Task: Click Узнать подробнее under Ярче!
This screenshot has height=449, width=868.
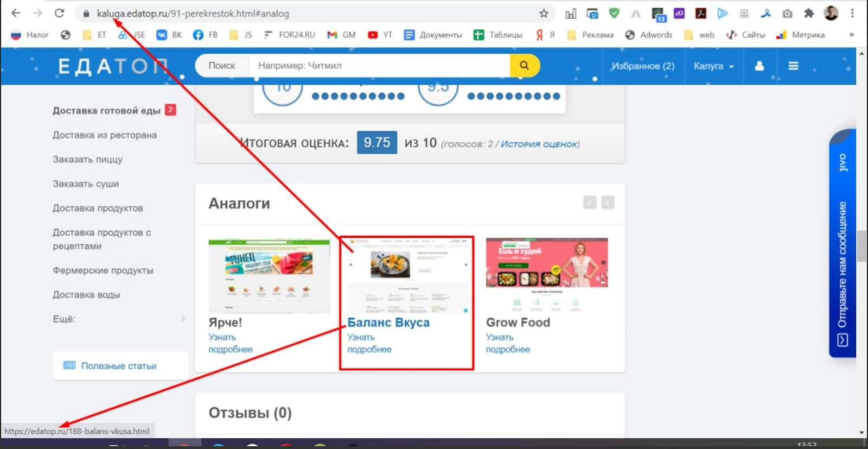Action: [231, 344]
